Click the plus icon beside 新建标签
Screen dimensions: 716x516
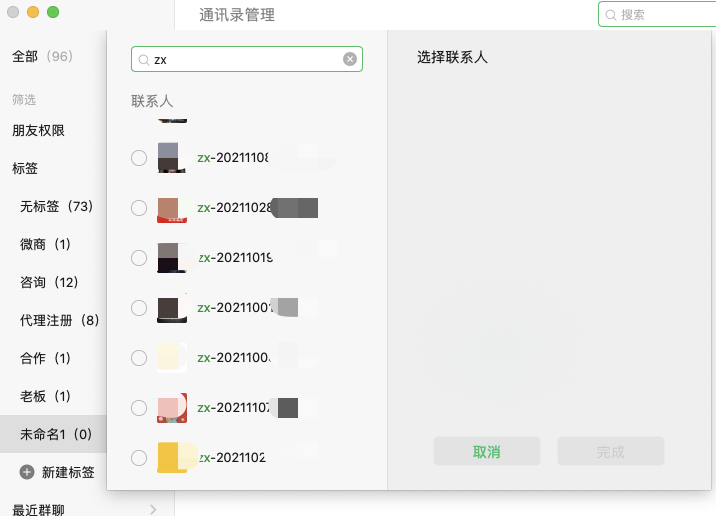point(27,472)
